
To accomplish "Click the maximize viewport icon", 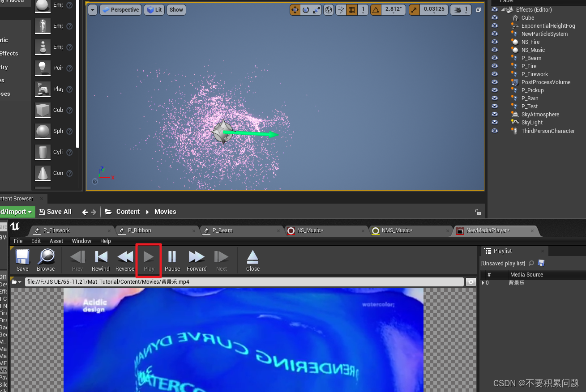I will click(479, 10).
